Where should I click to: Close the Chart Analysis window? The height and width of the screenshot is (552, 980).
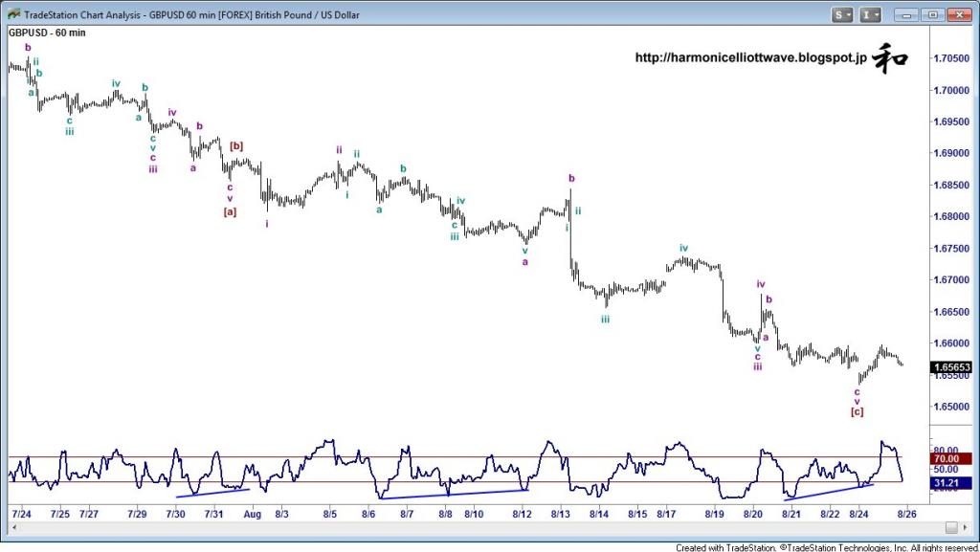[x=959, y=14]
